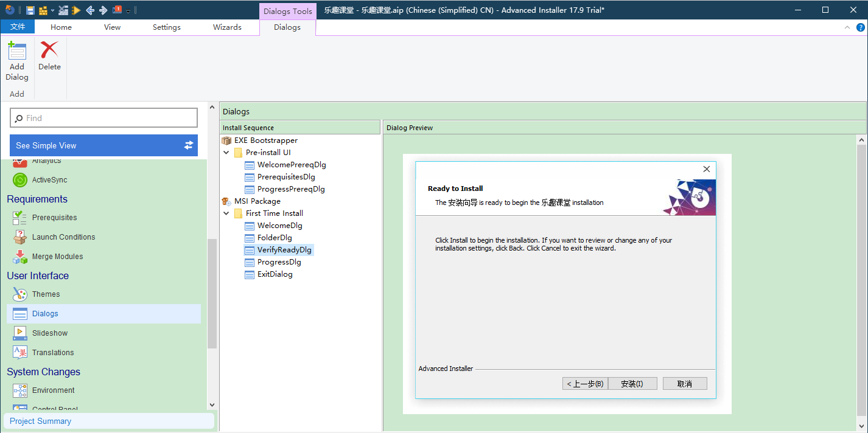
Task: Open the Prerequisites page via its checklist icon
Action: [x=20, y=218]
